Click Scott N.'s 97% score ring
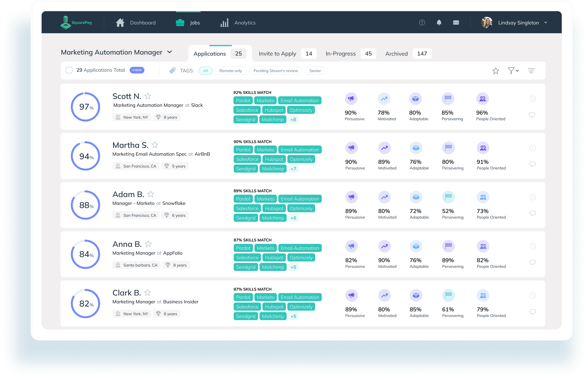 coord(85,107)
